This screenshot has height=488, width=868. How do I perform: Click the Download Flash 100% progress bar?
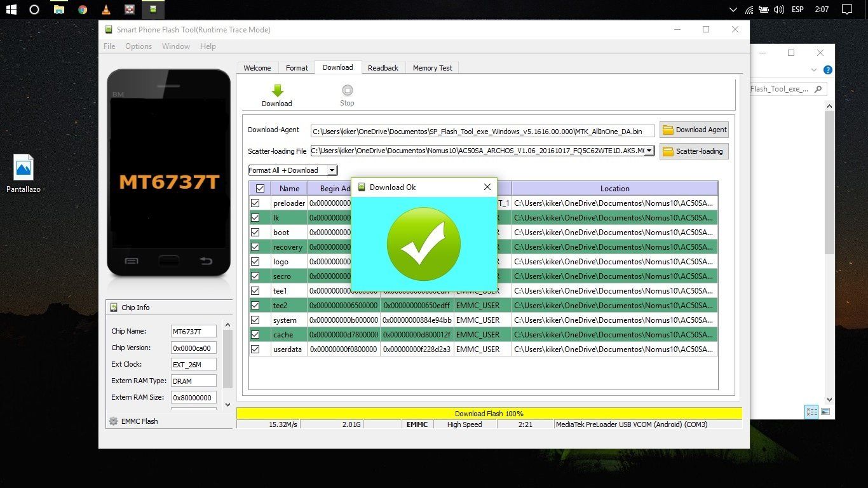489,414
